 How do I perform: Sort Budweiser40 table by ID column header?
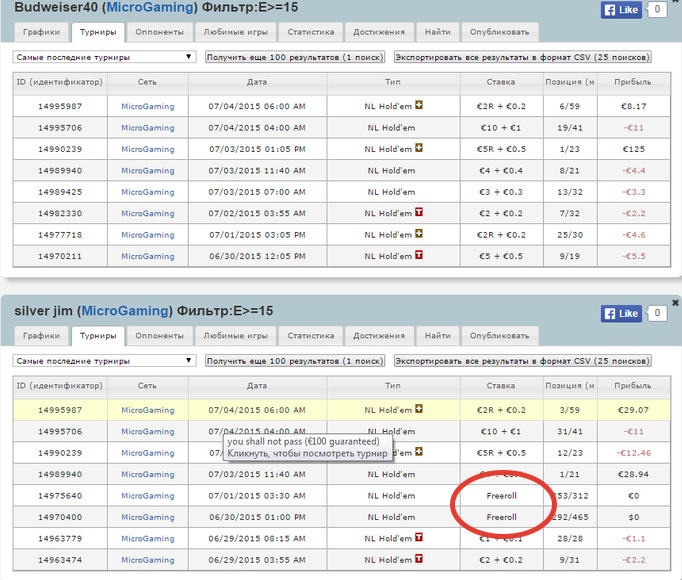[60, 82]
